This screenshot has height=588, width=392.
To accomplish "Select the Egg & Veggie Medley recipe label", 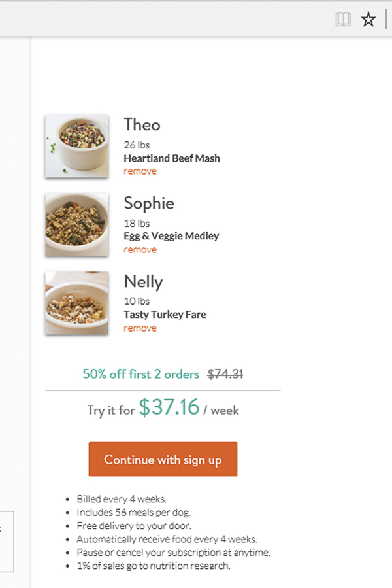I will point(171,236).
